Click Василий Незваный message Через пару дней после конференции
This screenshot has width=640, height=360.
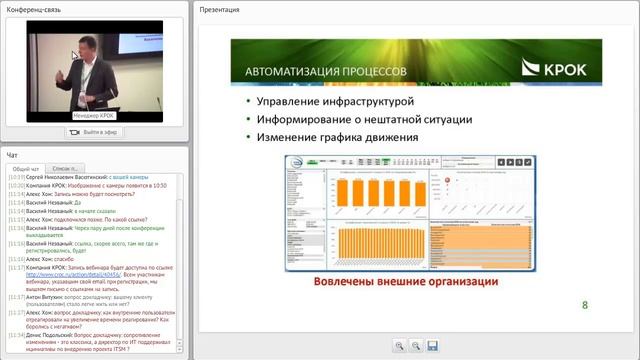coord(87,231)
